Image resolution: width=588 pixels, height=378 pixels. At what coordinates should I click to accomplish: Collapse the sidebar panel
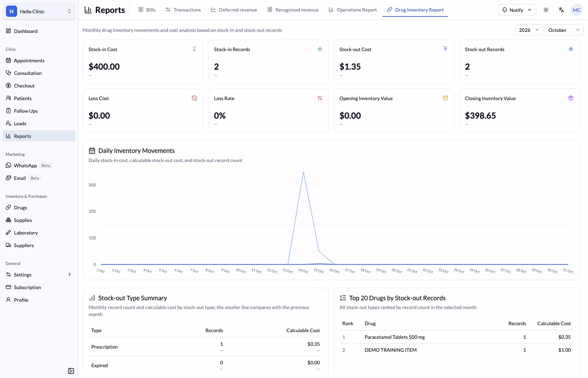71,371
